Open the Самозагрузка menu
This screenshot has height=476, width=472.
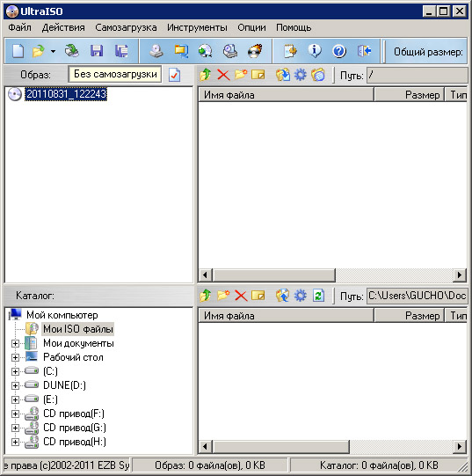126,27
